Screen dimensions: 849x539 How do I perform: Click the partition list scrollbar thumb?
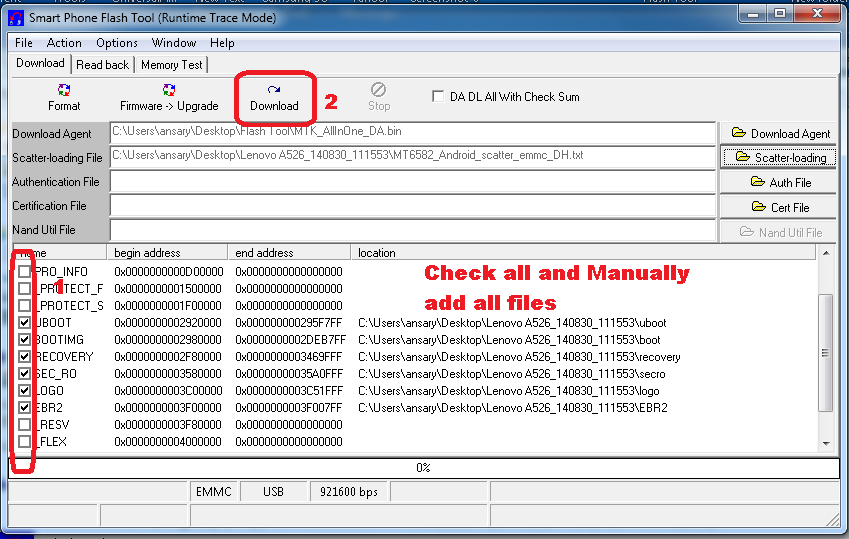pyautogui.click(x=826, y=353)
